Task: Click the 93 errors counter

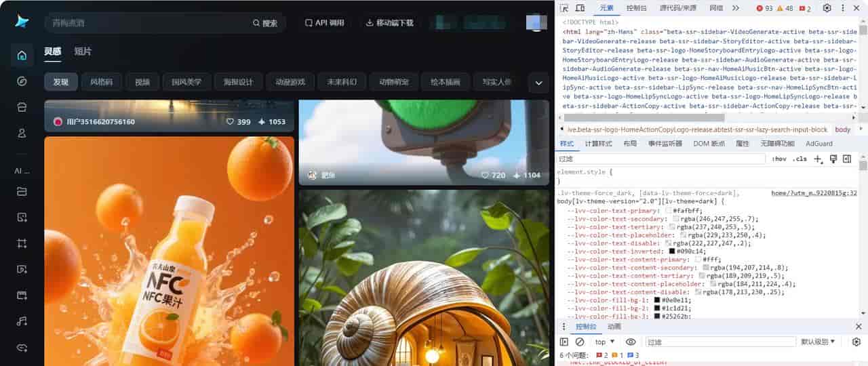Action: (x=764, y=8)
